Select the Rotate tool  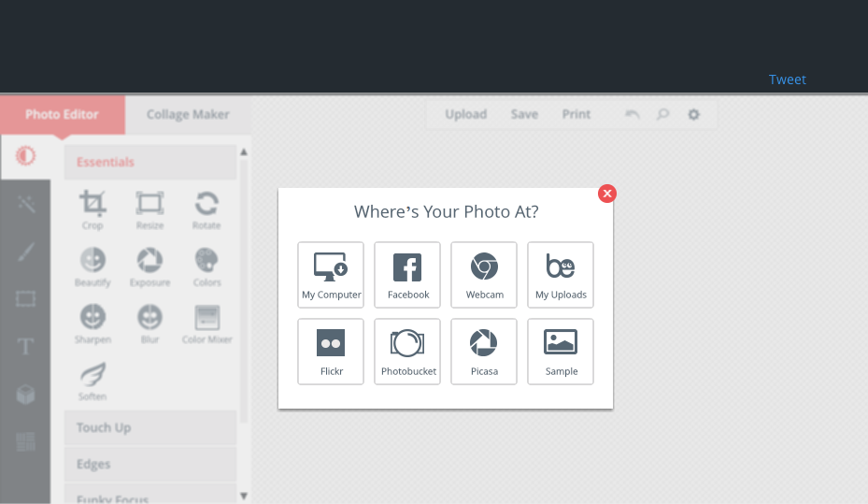tap(206, 209)
